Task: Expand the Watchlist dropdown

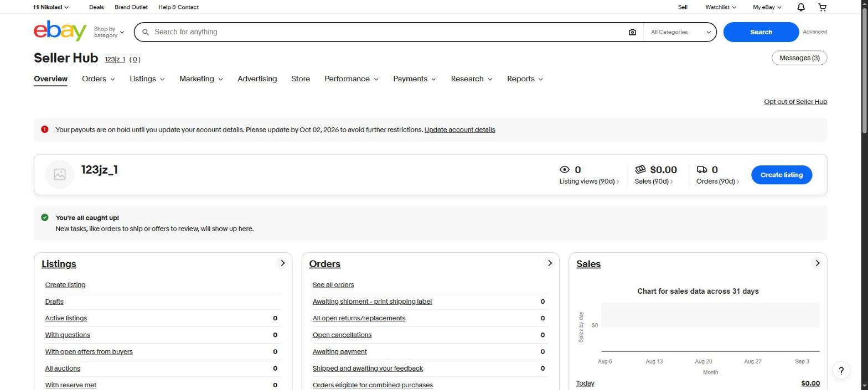Action: tap(721, 7)
